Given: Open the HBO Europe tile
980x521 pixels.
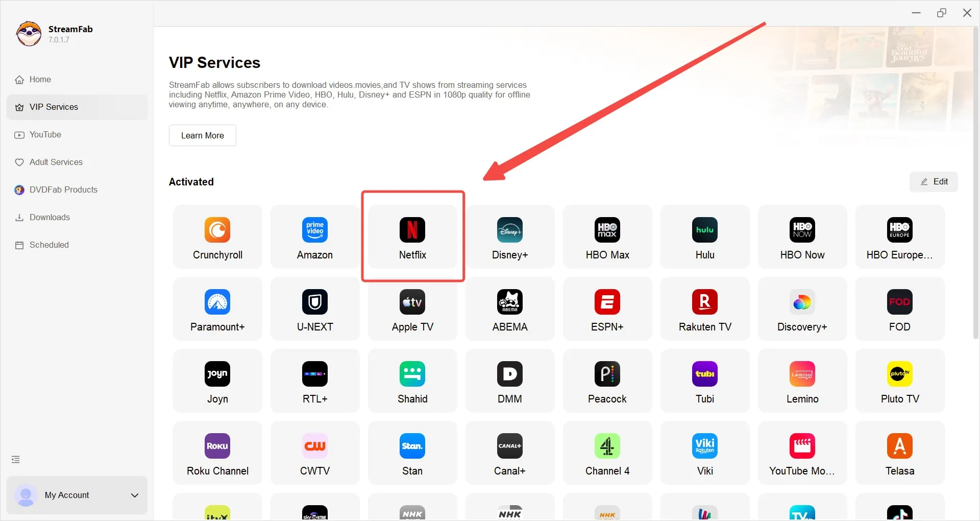Looking at the screenshot, I should coord(900,237).
